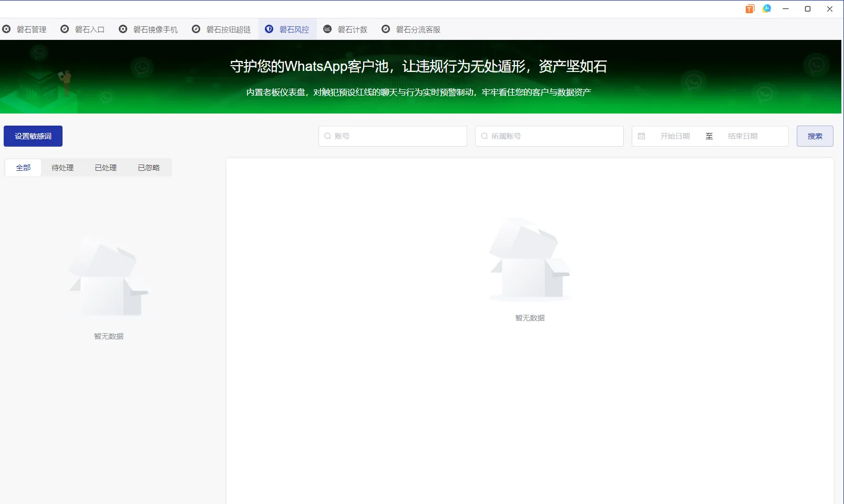Click the 设置敏感词 button
Screen dimensions: 844x504
click(x=33, y=136)
